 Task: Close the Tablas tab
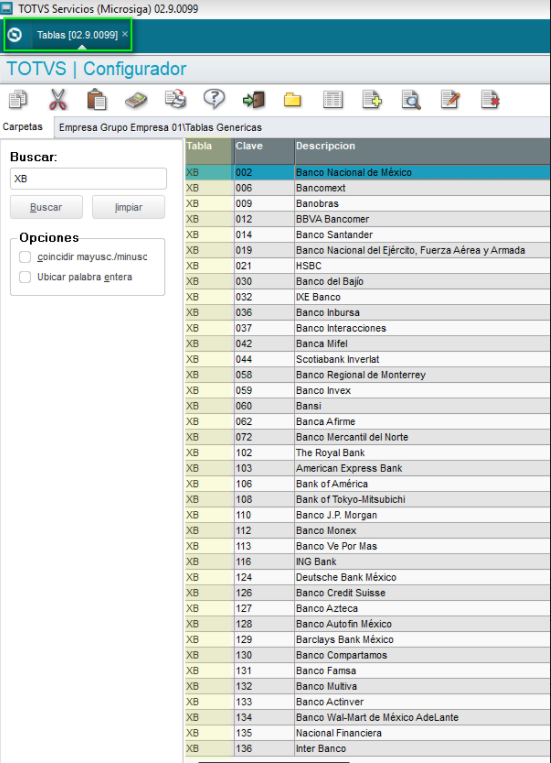(x=125, y=34)
